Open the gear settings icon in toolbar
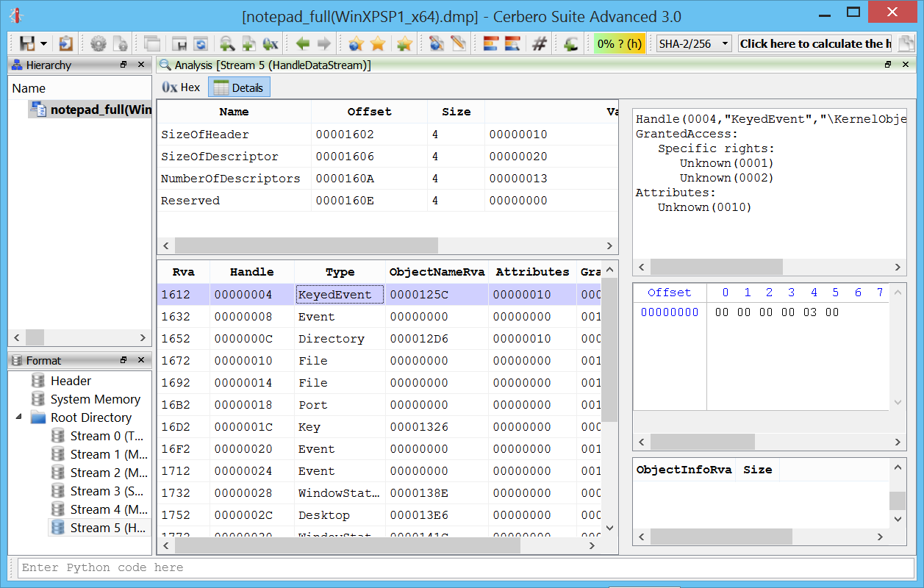924x588 pixels. 98,43
